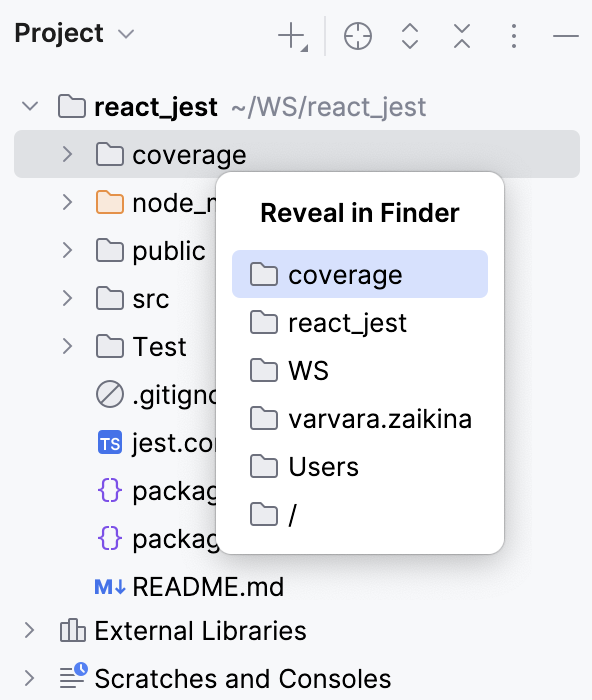Expand the src folder
The image size is (592, 700).
pos(67,298)
